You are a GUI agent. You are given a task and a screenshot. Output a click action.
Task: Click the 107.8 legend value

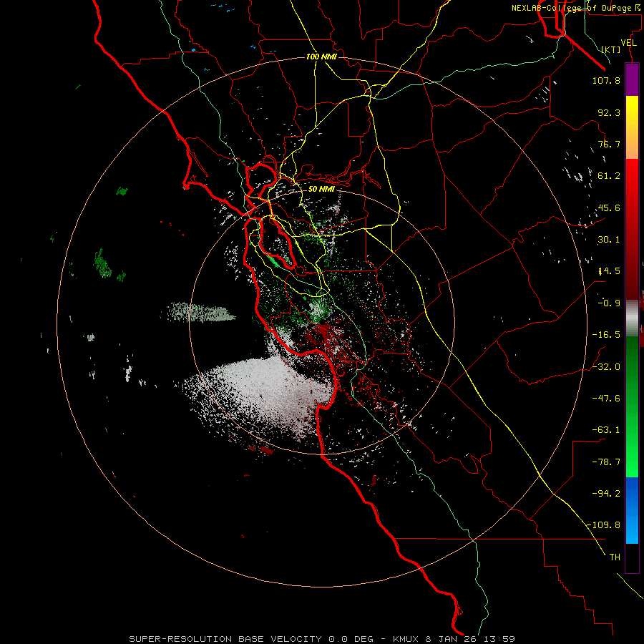tap(606, 80)
